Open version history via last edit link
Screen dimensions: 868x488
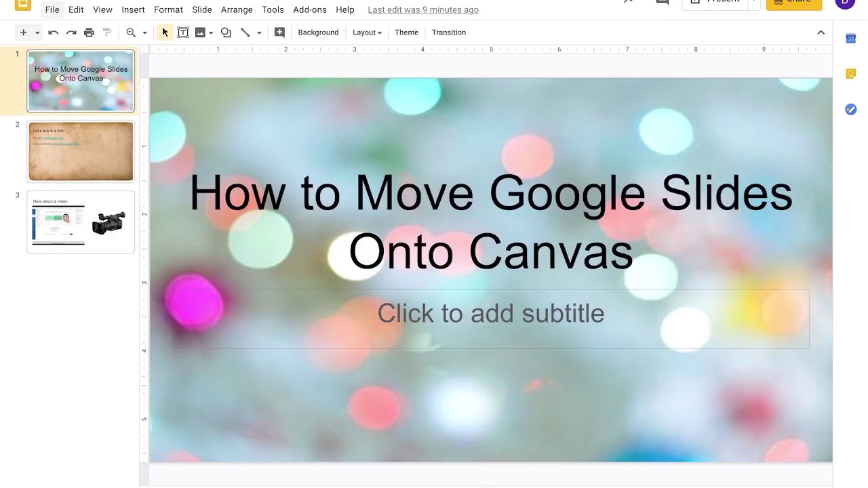click(423, 9)
